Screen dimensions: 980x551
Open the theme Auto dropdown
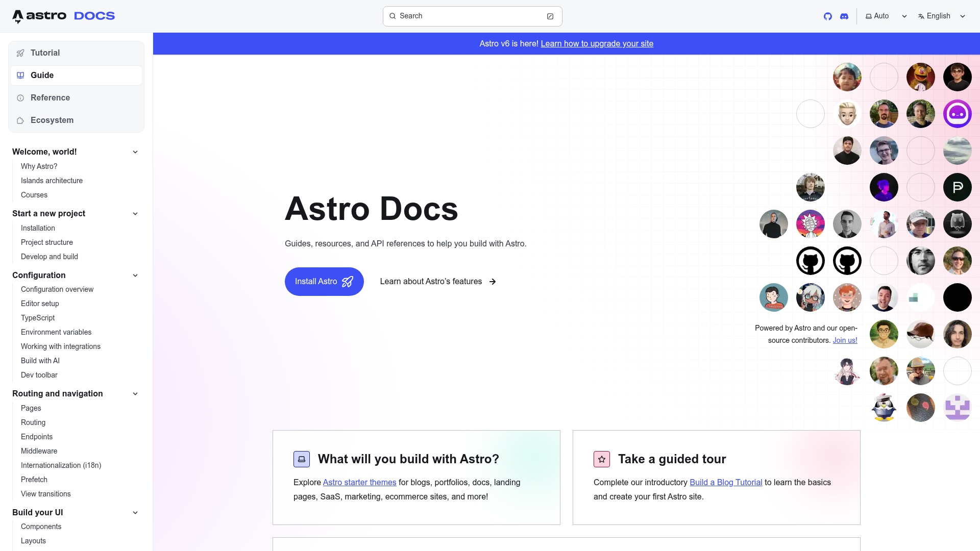[x=886, y=16]
